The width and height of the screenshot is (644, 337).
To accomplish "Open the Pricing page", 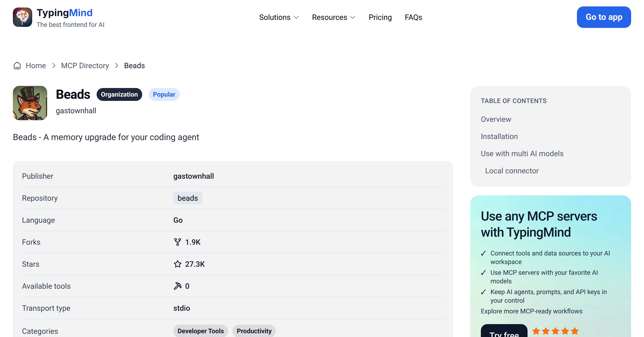I will pyautogui.click(x=380, y=17).
